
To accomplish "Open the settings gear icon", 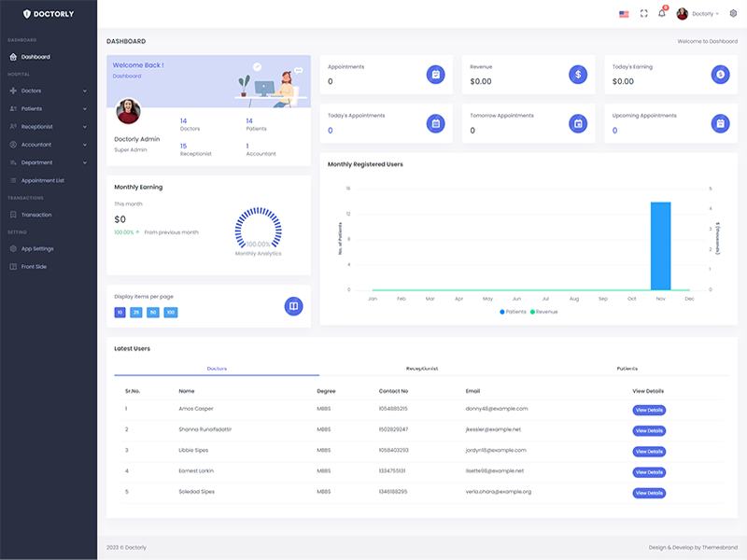I will (733, 14).
